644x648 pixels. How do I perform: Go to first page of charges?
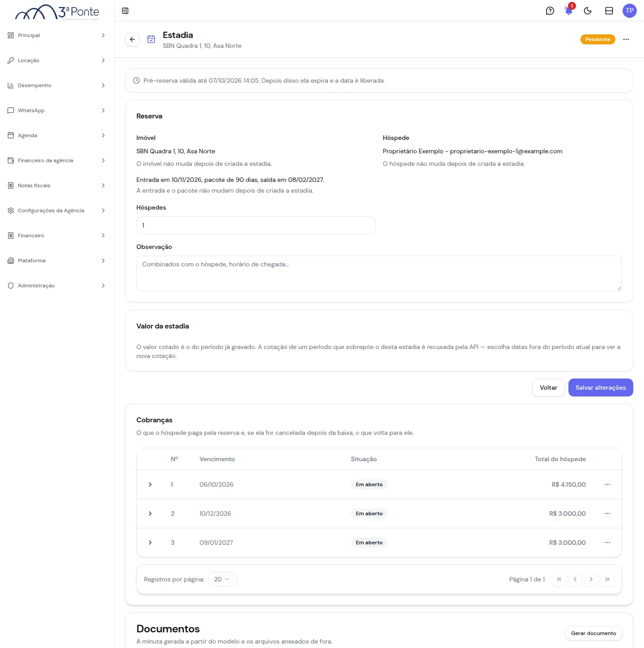tap(559, 579)
